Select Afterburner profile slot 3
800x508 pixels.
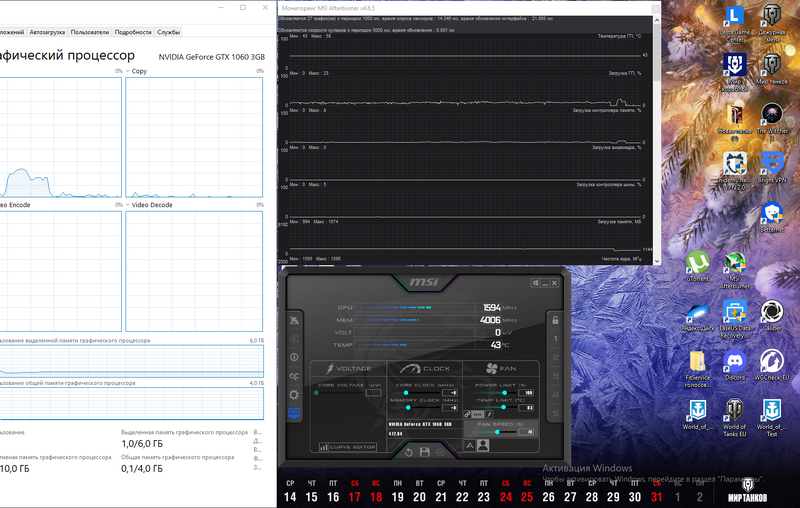555,376
